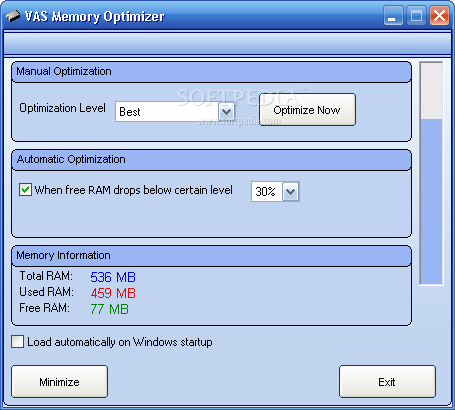
Task: Click the Optimize Now button
Action: 307,110
